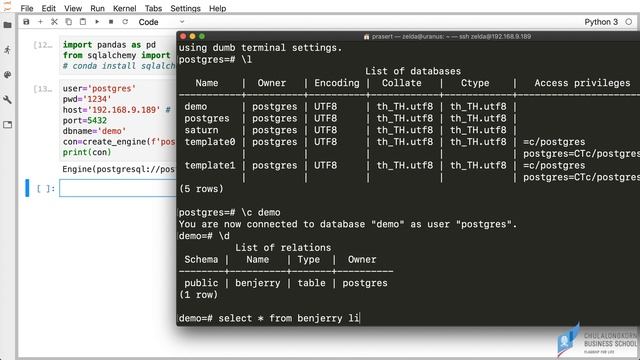Viewport: 640px width, 360px height.
Task: Open the View menu
Action: click(x=73, y=8)
